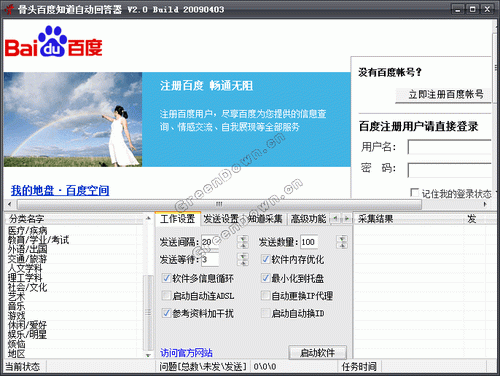Select category 社会/文化
This screenshot has height=376, width=500.
(x=28, y=287)
